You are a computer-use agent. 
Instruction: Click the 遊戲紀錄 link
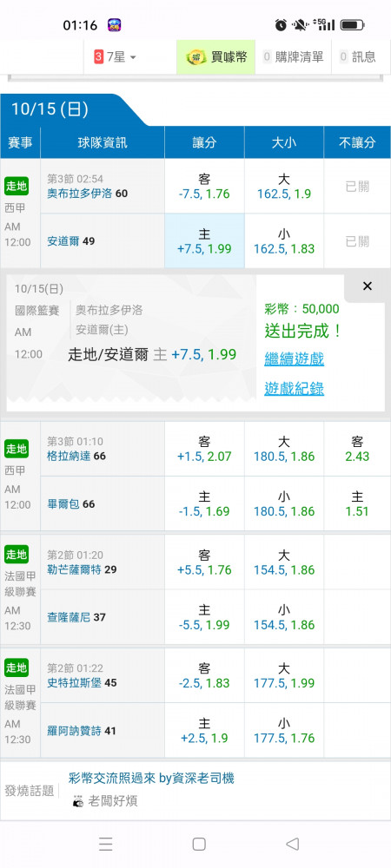pyautogui.click(x=294, y=389)
